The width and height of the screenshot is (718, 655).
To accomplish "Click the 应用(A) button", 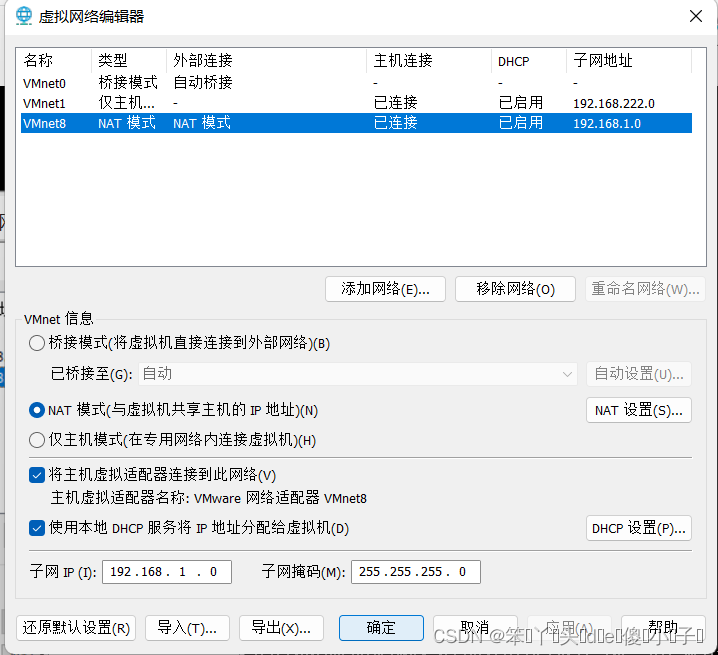I will [569, 628].
